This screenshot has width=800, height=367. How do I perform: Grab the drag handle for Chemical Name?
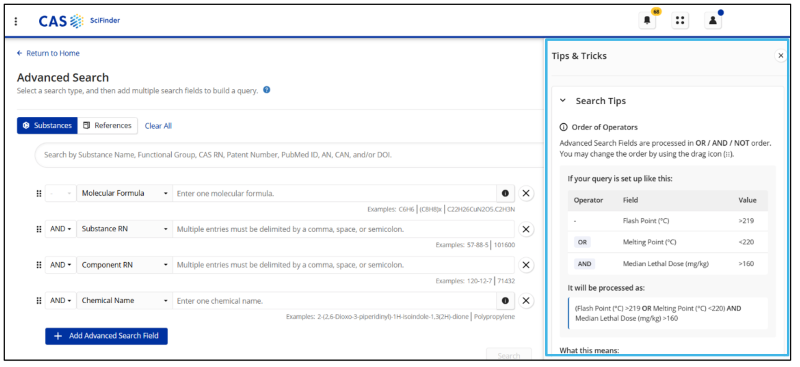[39, 301]
